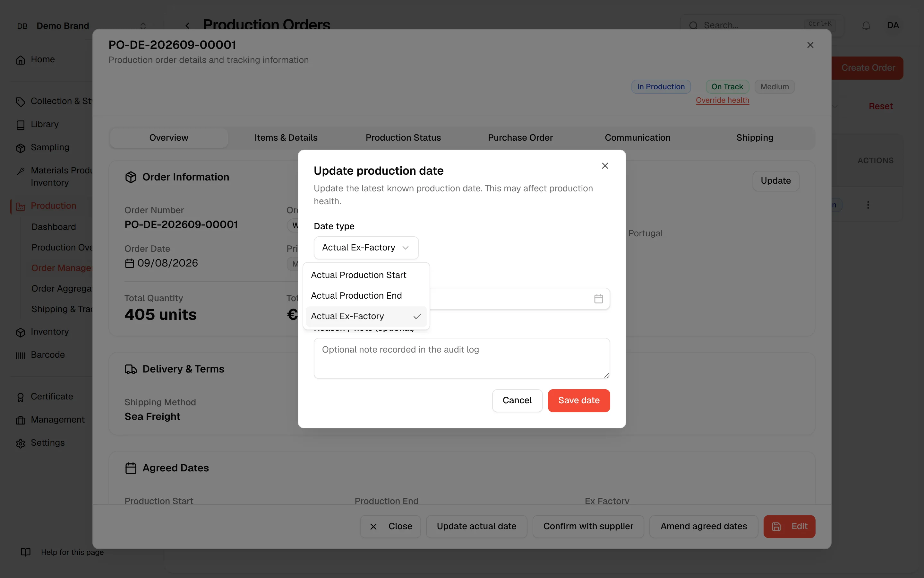Open the Production Status tab
The image size is (924, 578).
coord(403,138)
